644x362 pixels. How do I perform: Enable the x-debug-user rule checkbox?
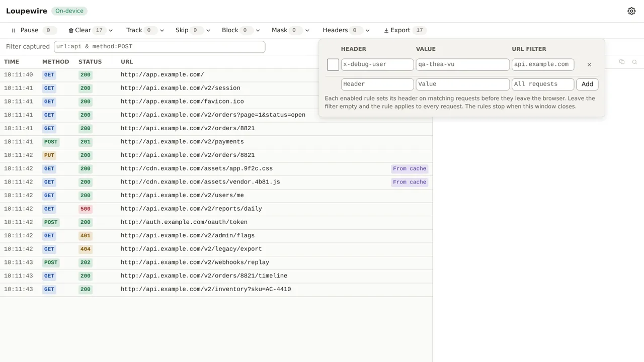[x=333, y=64]
